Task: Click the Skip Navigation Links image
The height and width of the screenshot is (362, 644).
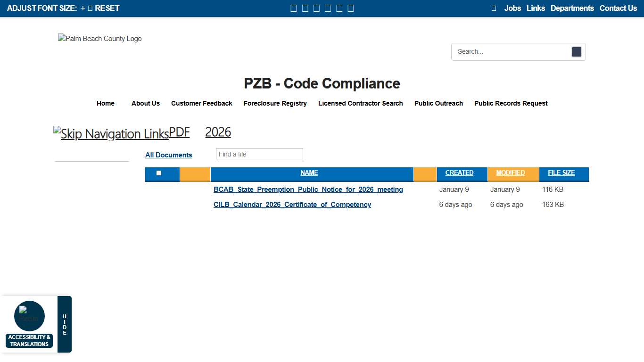Action: pos(111,134)
